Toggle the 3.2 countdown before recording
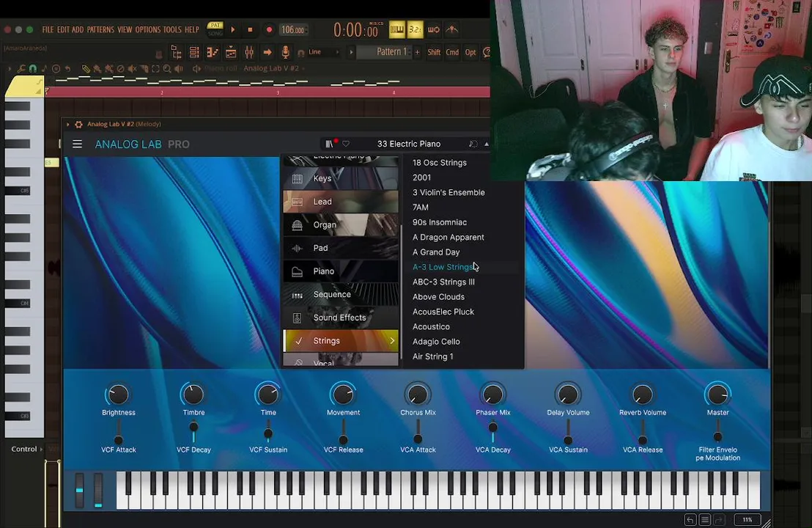The image size is (812, 528). click(x=416, y=30)
